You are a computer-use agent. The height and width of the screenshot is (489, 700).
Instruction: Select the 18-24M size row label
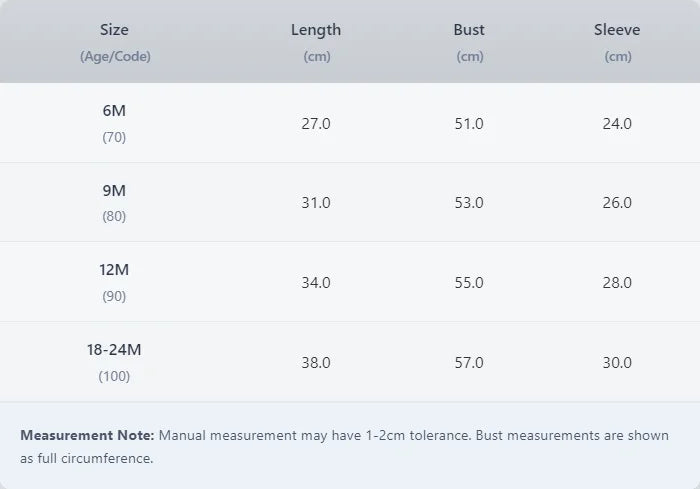pos(114,350)
